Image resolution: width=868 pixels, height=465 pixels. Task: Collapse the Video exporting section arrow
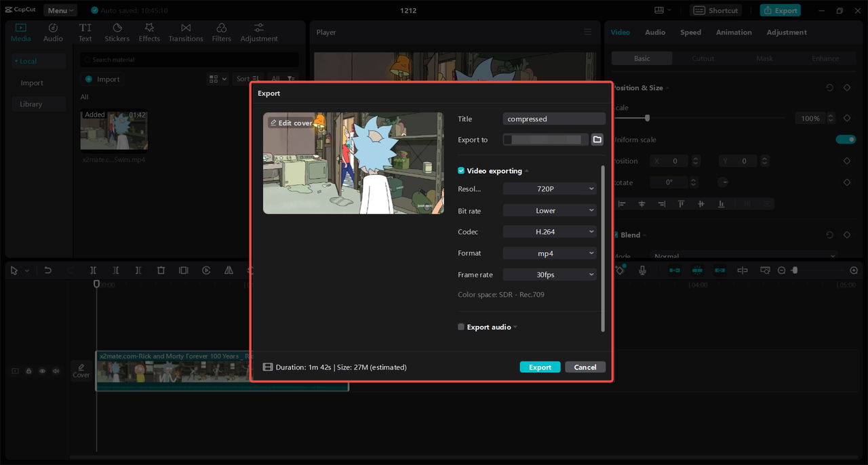pyautogui.click(x=527, y=171)
